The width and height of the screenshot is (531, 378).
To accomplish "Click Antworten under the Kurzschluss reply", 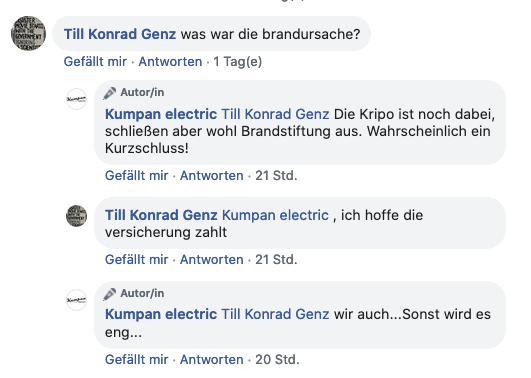I will point(212,176).
